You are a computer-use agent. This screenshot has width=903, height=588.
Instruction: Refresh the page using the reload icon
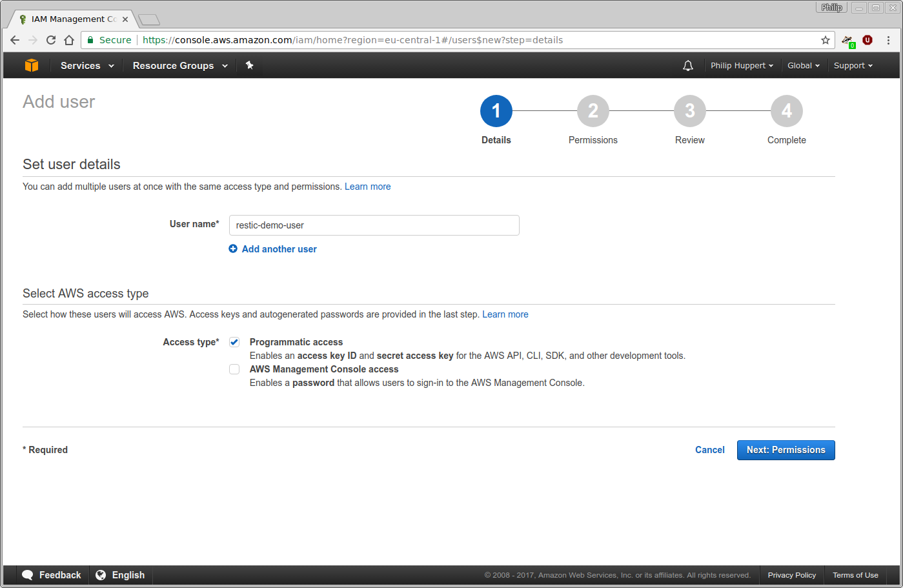click(x=51, y=39)
